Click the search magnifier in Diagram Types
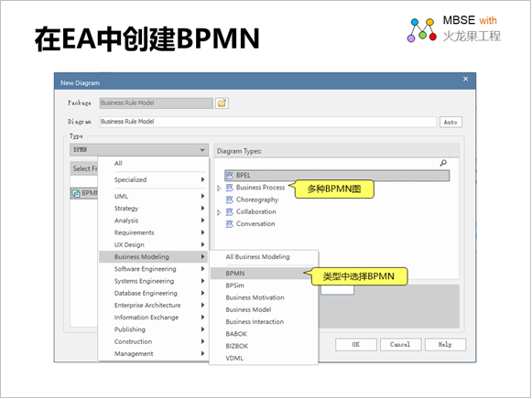This screenshot has height=399, width=532. (443, 163)
